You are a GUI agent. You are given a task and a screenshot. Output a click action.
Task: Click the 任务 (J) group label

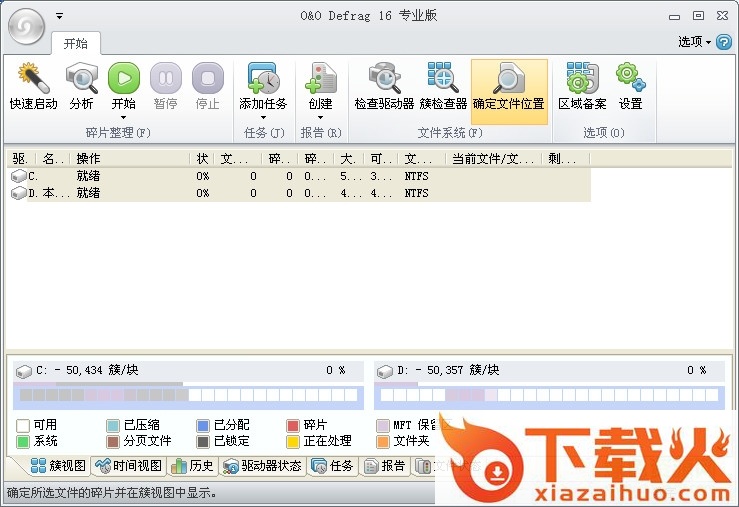point(264,133)
